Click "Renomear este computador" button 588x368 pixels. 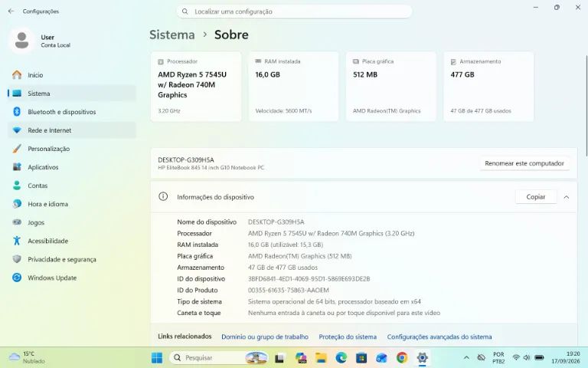[524, 163]
